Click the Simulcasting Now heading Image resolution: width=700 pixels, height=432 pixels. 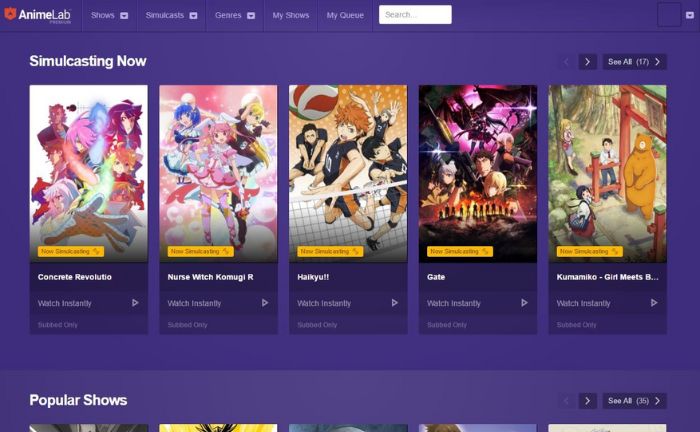[x=88, y=61]
